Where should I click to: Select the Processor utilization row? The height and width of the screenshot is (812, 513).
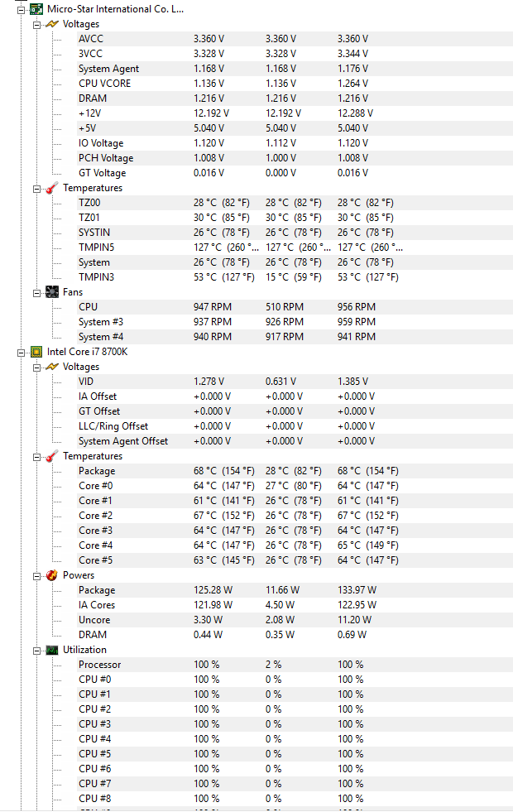(295, 665)
